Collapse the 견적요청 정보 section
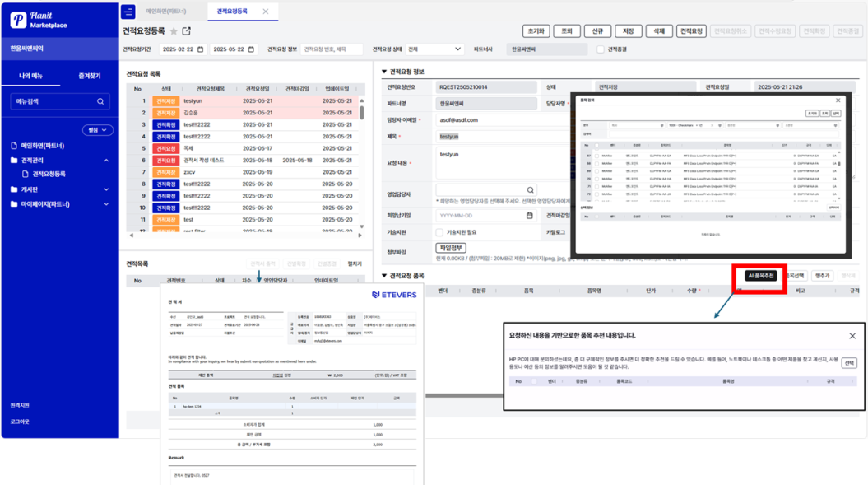 384,72
